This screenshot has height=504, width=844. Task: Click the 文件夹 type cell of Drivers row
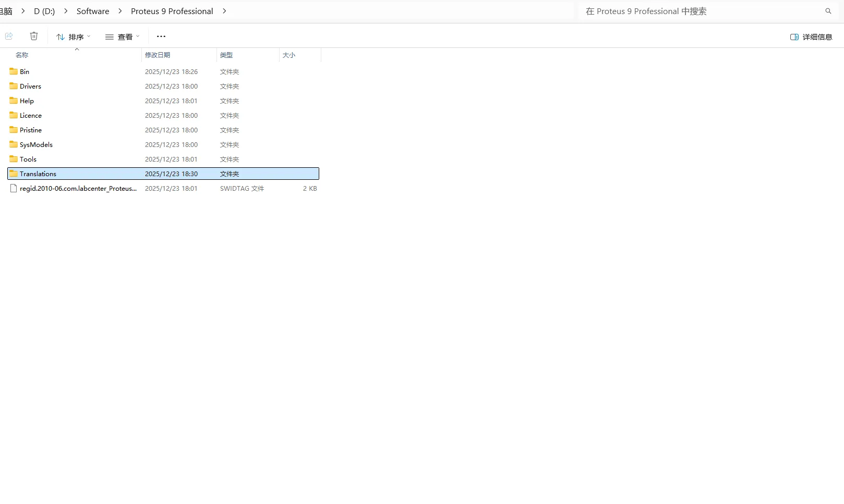coord(230,87)
